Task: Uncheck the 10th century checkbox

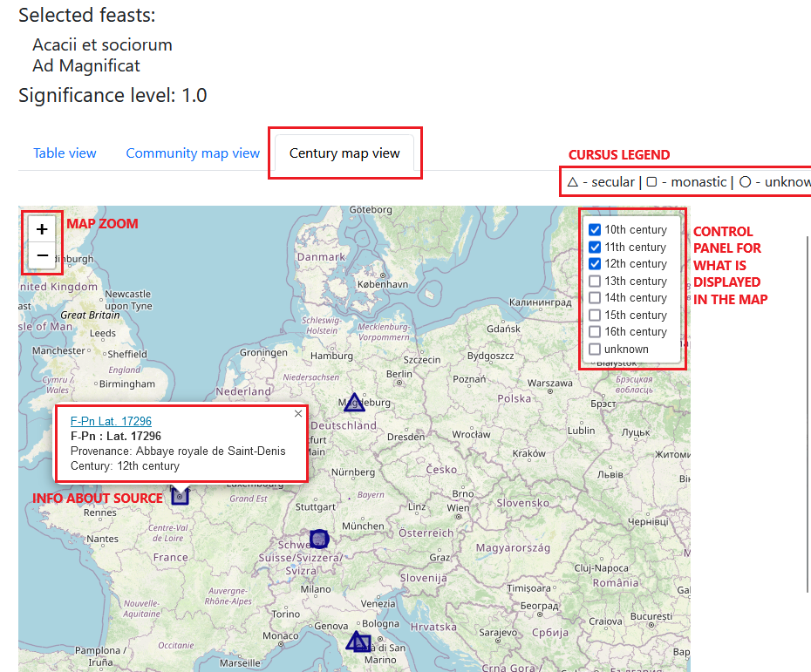Action: [x=595, y=230]
